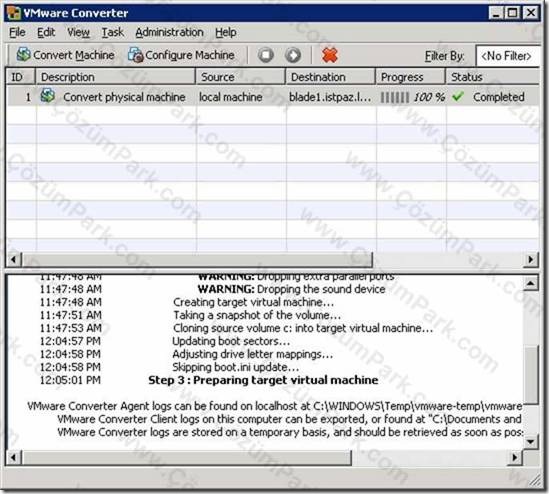This screenshot has height=494, width=549.
Task: Click the Cloning source volume c: log line
Action: tap(303, 328)
